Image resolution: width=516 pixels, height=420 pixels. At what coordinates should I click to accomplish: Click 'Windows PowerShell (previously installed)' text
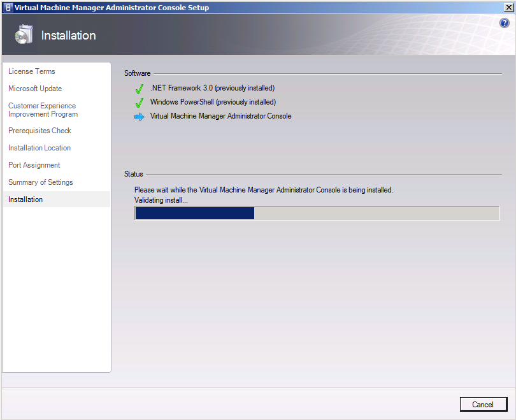coord(213,102)
